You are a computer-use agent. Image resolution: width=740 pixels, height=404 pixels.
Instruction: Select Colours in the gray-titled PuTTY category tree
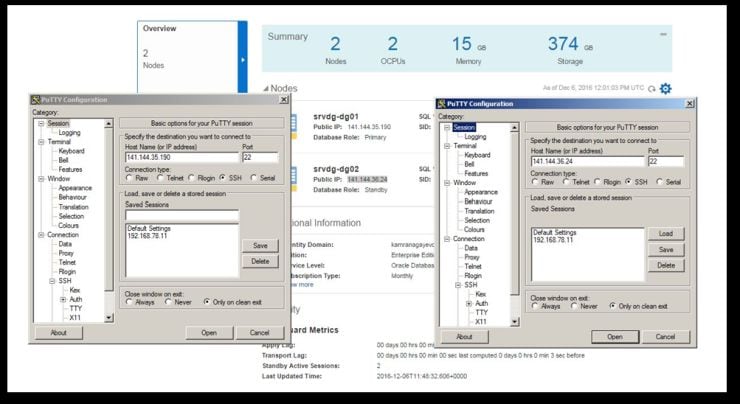[68, 226]
